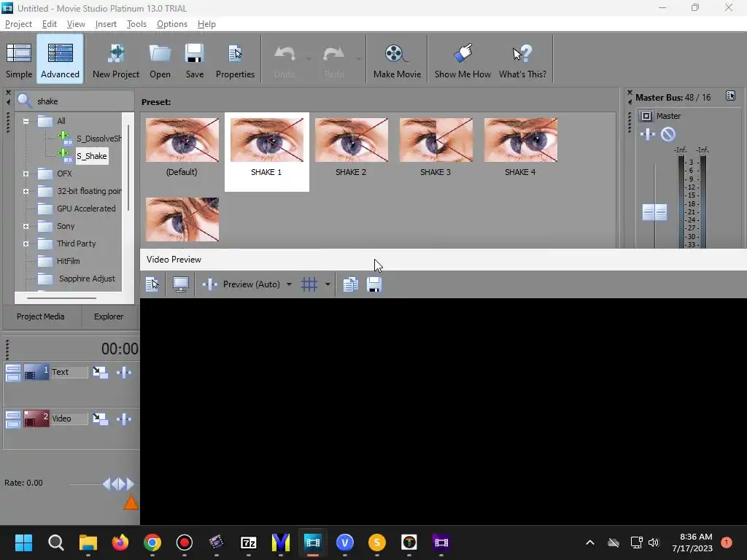
Task: Mute the Master bus
Action: 668,134
